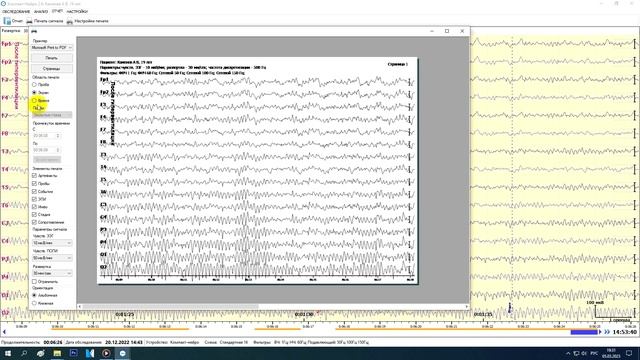Click the Fp1 channel label in main window
The image size is (640, 360).
pos(6,44)
